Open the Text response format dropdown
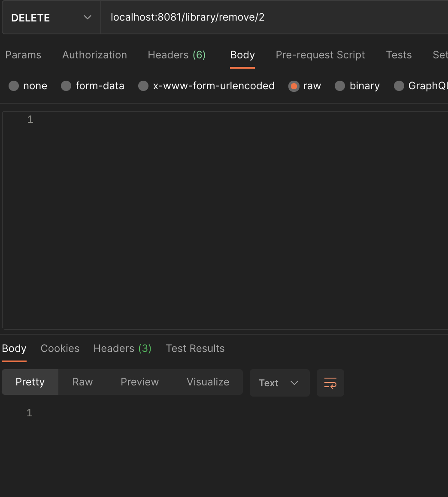The width and height of the screenshot is (448, 497). 279,383
